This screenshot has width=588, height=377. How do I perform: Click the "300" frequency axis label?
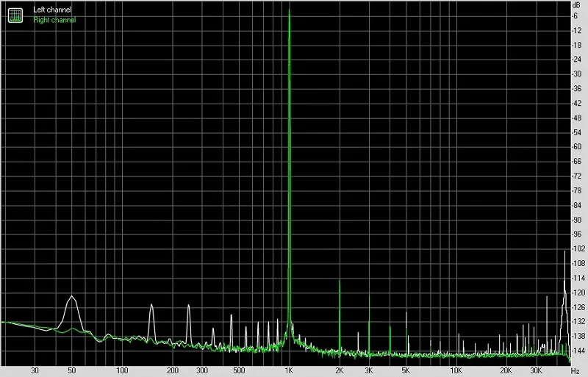pyautogui.click(x=201, y=370)
